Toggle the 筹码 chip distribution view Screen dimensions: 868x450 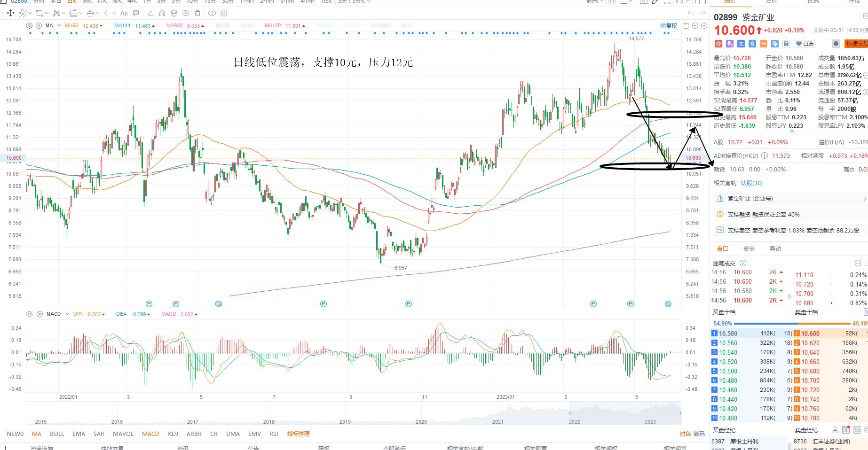[699, 434]
